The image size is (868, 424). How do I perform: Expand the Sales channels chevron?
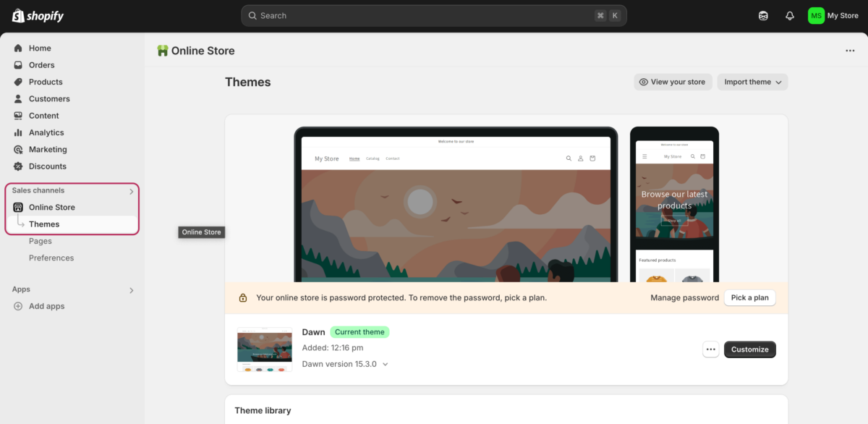pyautogui.click(x=131, y=192)
